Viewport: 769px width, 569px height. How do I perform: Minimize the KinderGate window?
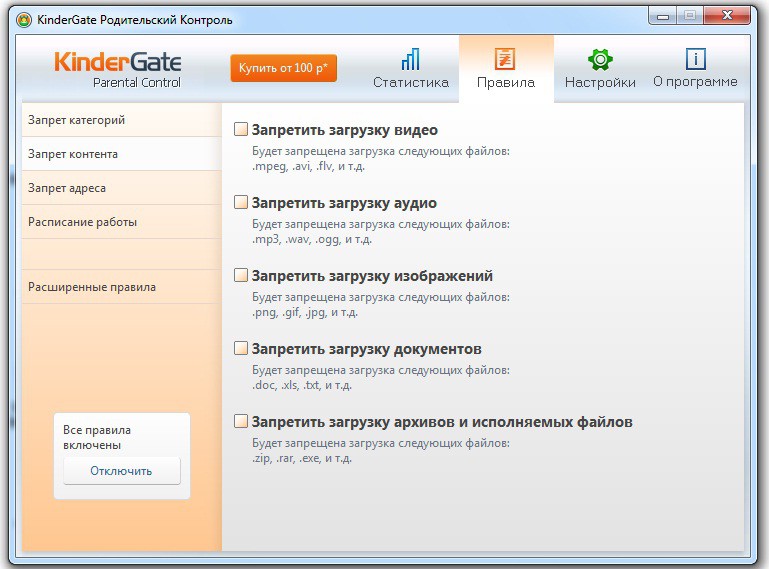coord(662,15)
